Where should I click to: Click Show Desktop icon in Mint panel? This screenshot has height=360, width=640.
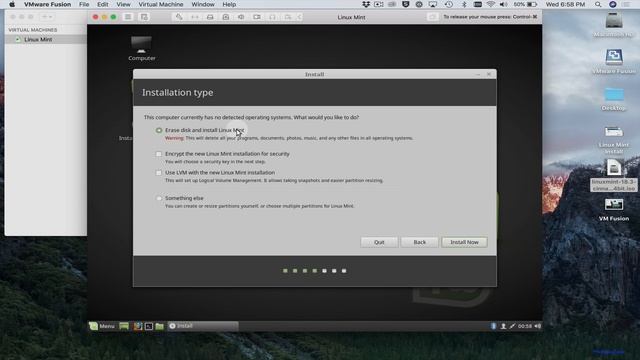pyautogui.click(x=124, y=326)
